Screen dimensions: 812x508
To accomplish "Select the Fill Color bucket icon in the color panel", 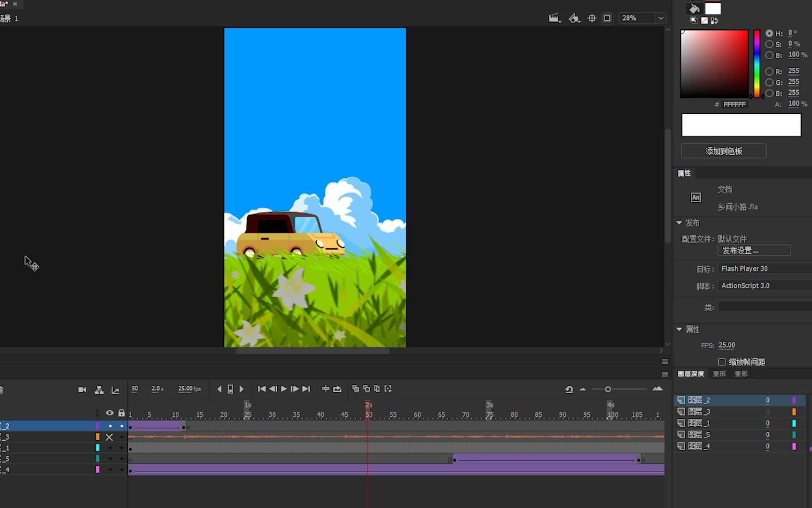I will tap(695, 8).
